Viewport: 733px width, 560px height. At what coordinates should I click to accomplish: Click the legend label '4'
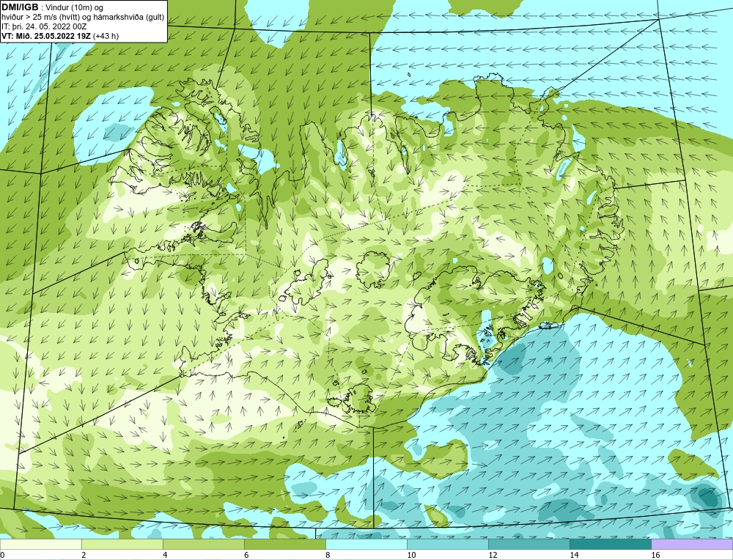point(165,555)
